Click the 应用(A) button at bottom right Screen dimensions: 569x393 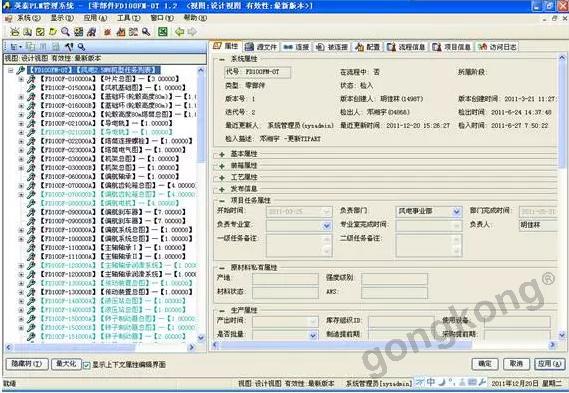tap(549, 364)
